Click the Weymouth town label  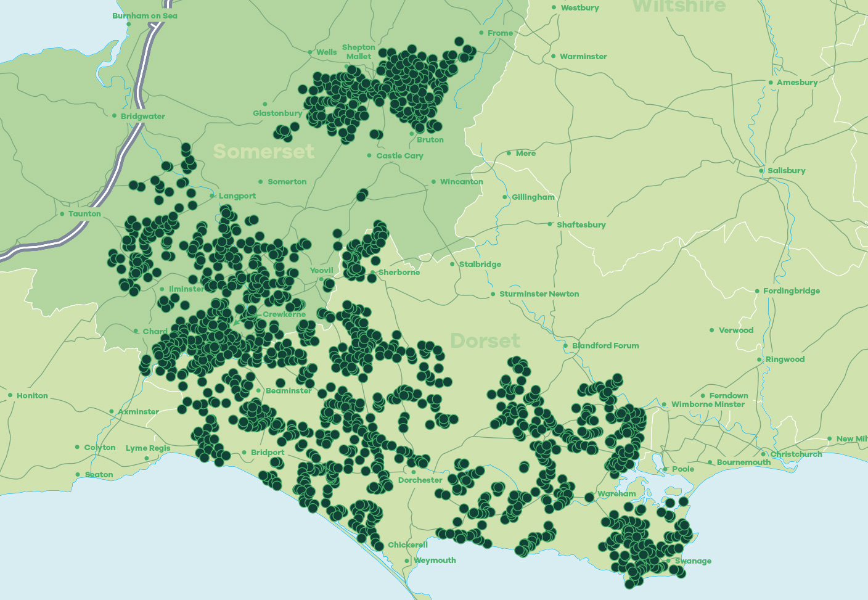pos(435,561)
